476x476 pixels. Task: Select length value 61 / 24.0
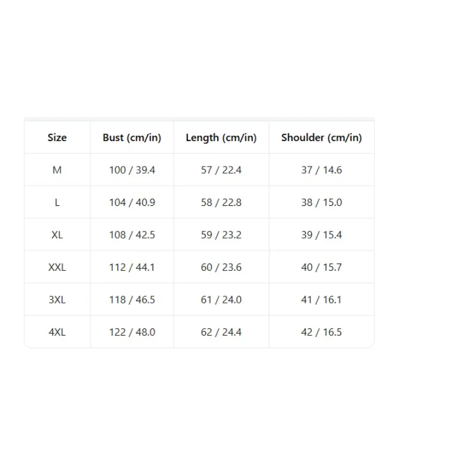tap(221, 300)
